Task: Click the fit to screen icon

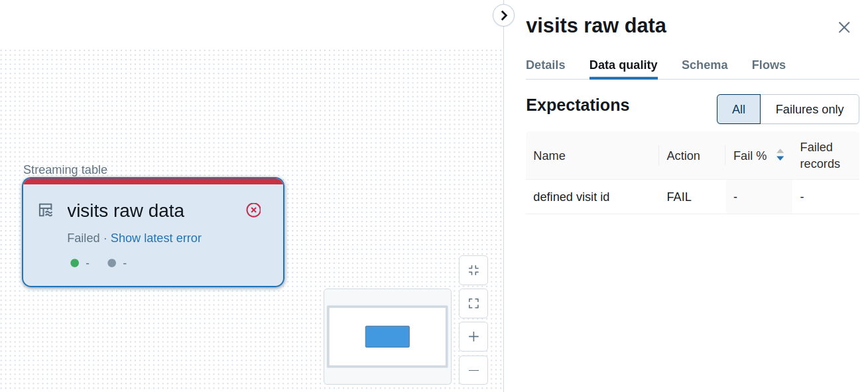Action: (x=473, y=304)
